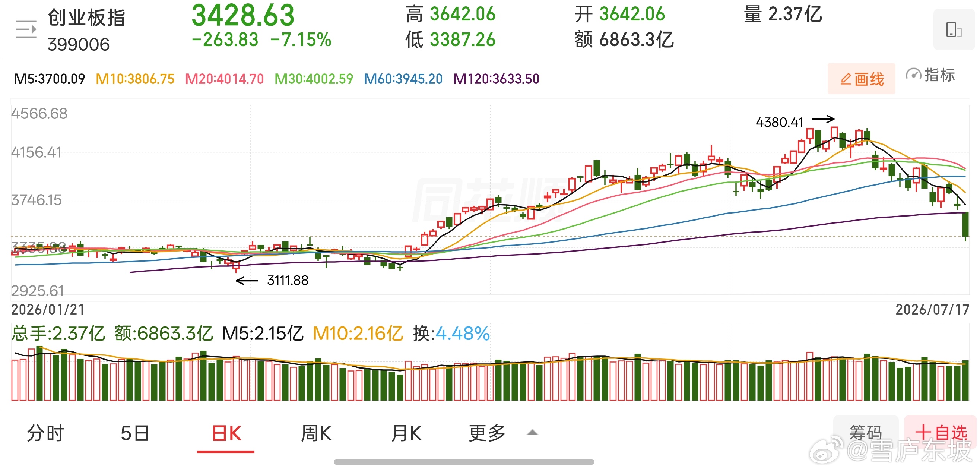The image size is (980, 474).
Task: Click the M10:3806.75 moving average label
Action: coord(135,79)
